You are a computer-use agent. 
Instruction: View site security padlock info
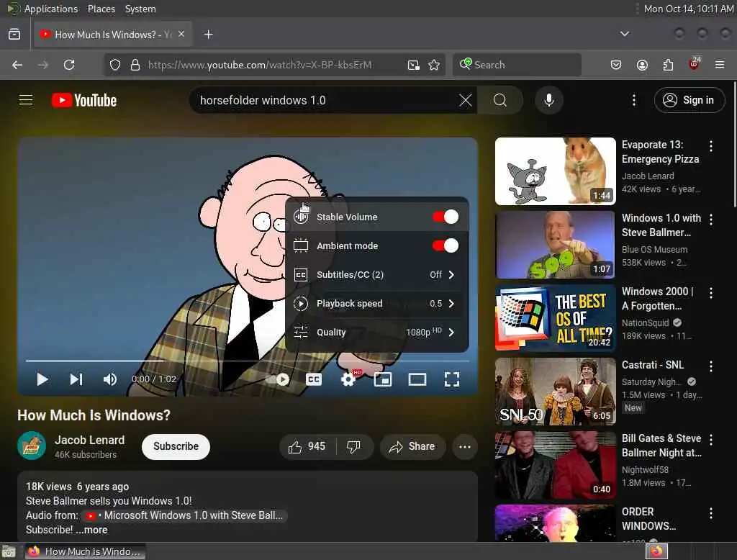pyautogui.click(x=135, y=65)
